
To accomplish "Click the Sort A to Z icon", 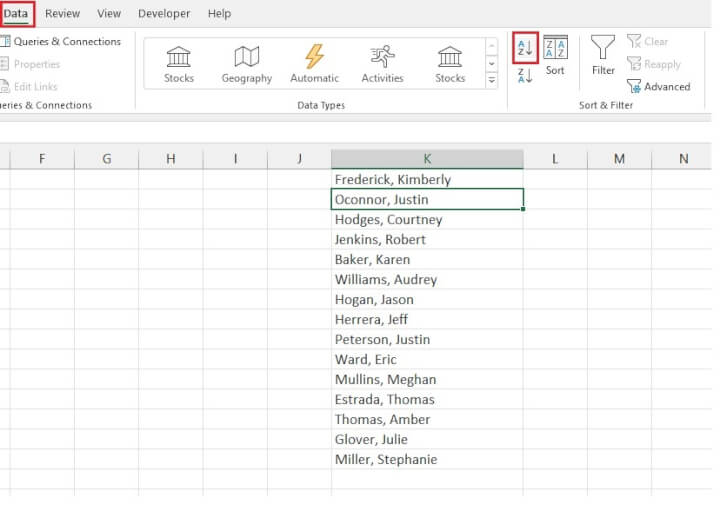I will [x=525, y=47].
